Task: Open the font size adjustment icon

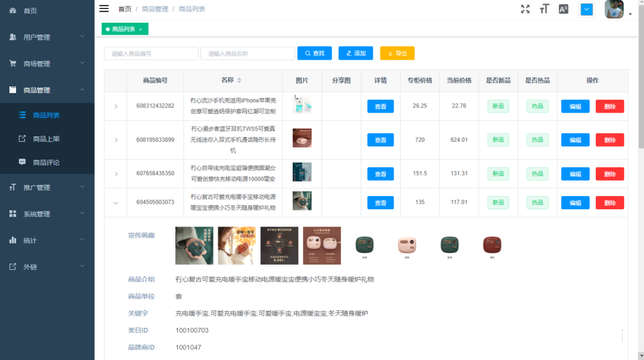Action: point(544,9)
